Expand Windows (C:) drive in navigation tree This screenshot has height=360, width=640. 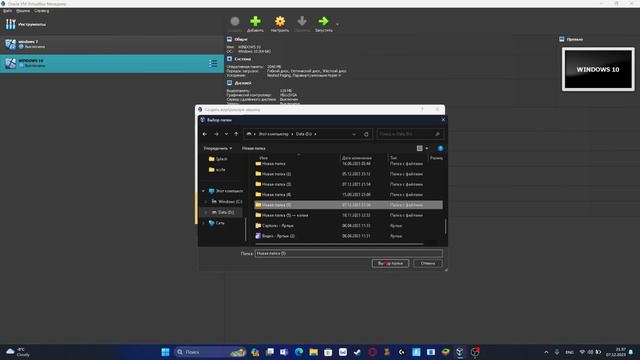(206, 202)
